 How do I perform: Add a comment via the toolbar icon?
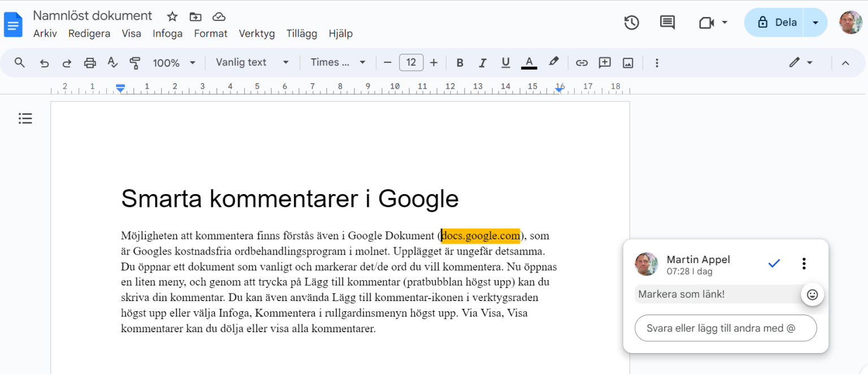coord(604,62)
